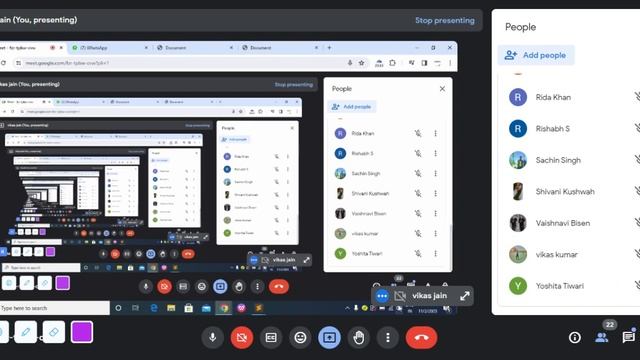This screenshot has width=640, height=360.
Task: Enable captions in the main control bar
Action: [x=271, y=338]
